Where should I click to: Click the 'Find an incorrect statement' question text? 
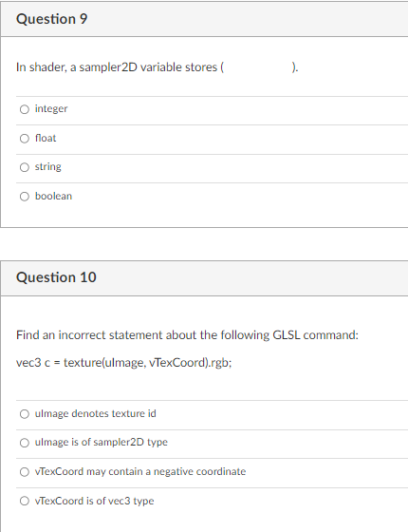[x=187, y=335]
